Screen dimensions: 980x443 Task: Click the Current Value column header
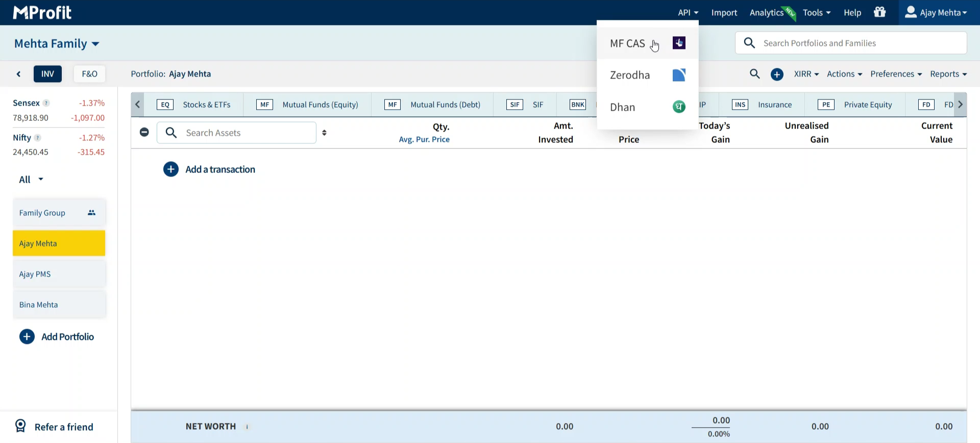(937, 133)
